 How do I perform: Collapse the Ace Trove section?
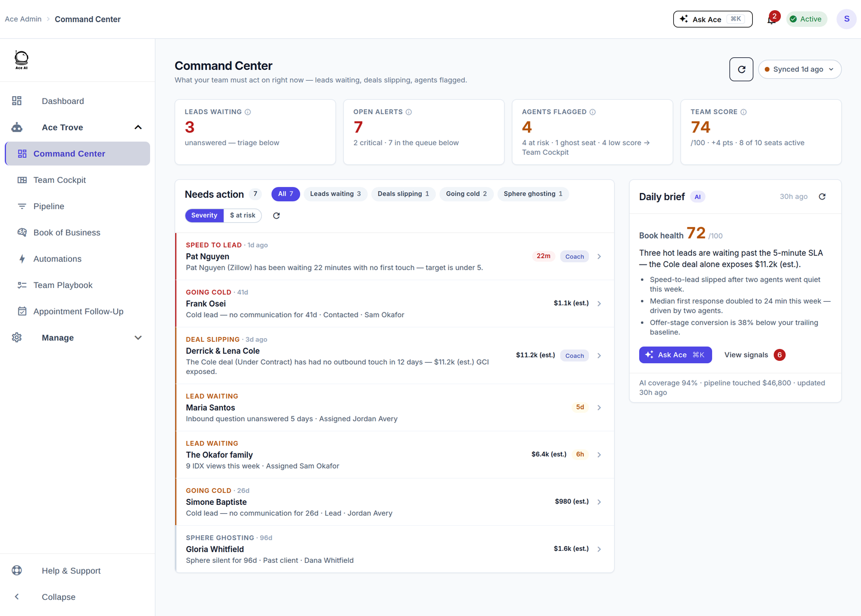pos(138,127)
